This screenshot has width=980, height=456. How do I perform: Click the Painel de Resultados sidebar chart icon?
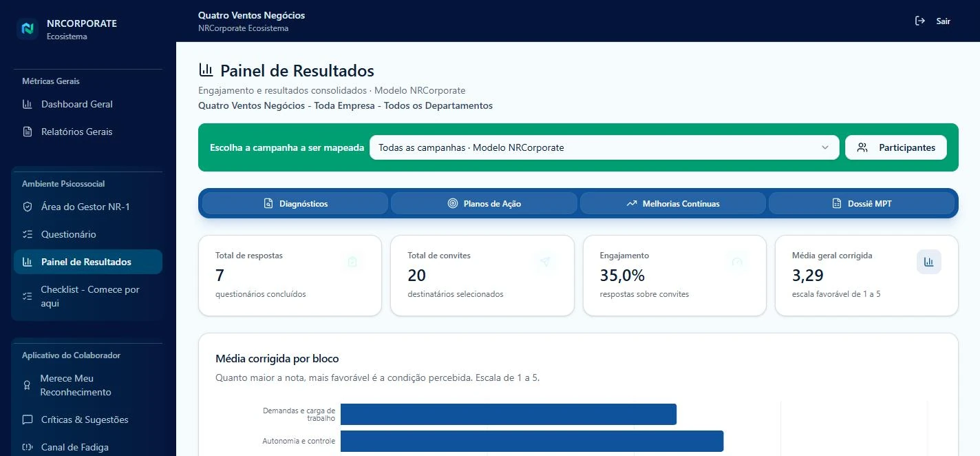tap(28, 262)
